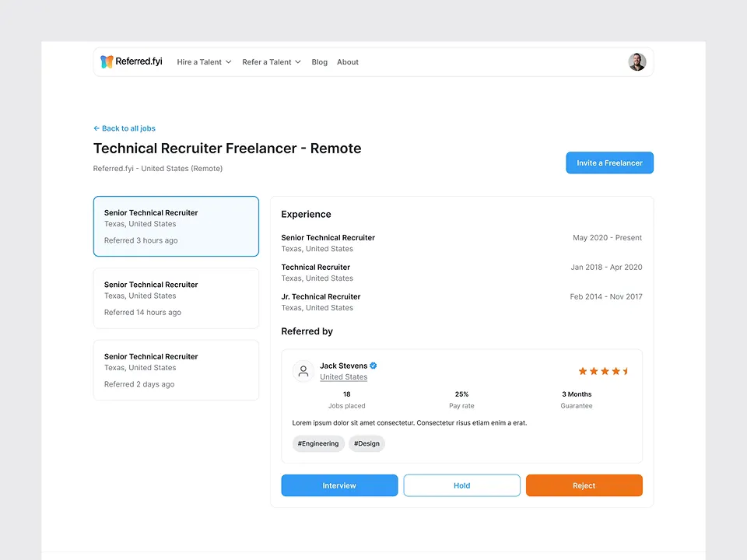
Task: Put the candidate on Hold
Action: pyautogui.click(x=461, y=485)
